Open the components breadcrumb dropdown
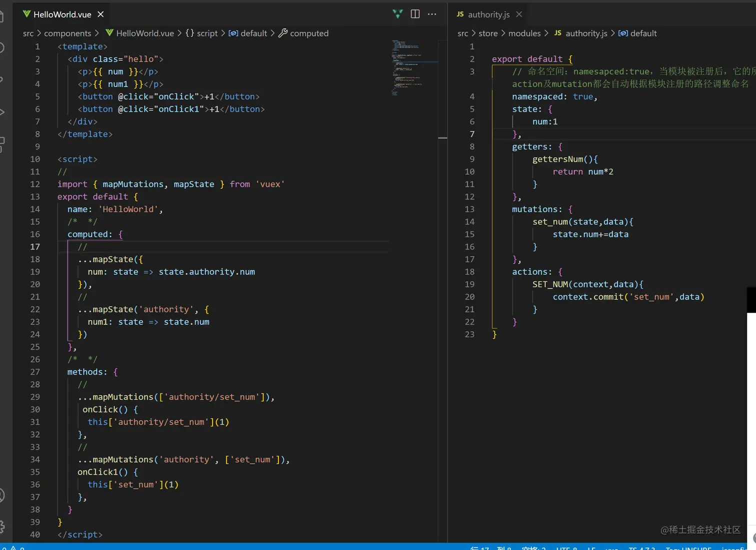 tap(67, 33)
